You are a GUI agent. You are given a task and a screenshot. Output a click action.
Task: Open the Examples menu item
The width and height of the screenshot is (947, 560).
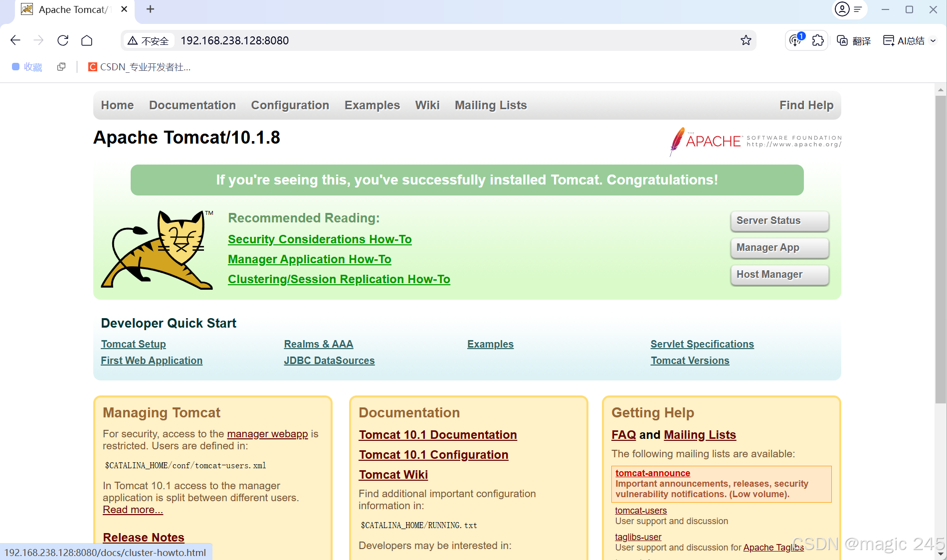tap(373, 105)
